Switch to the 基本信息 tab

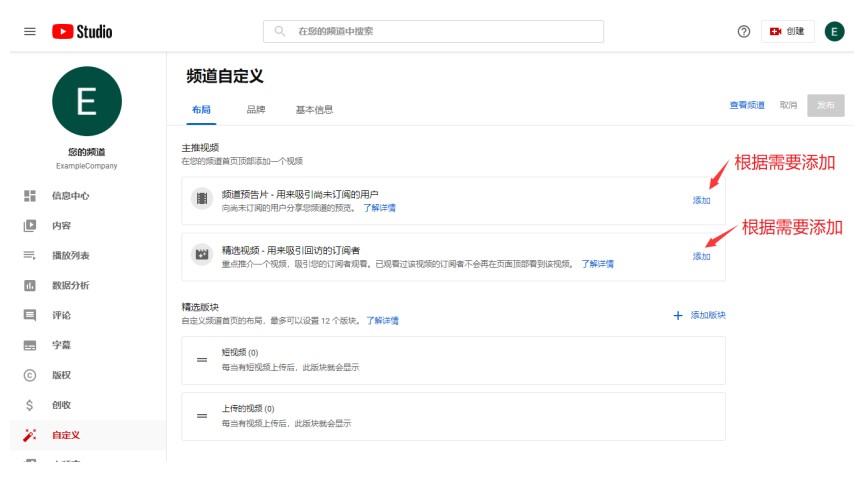coord(314,109)
